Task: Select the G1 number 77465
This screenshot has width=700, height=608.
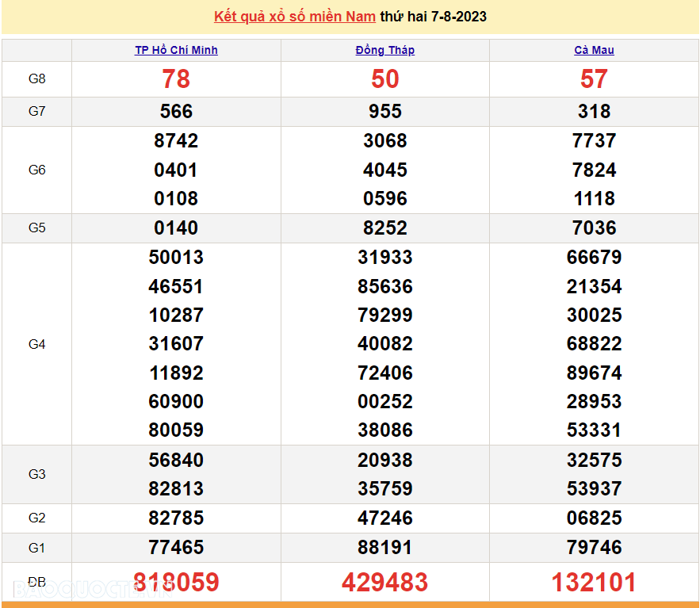Action: click(176, 548)
